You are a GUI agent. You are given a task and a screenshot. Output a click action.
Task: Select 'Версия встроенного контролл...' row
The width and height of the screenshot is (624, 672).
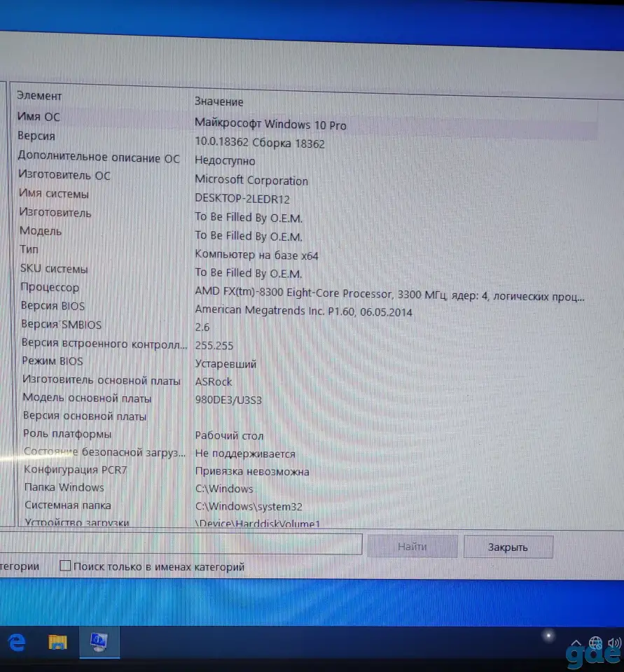[104, 343]
